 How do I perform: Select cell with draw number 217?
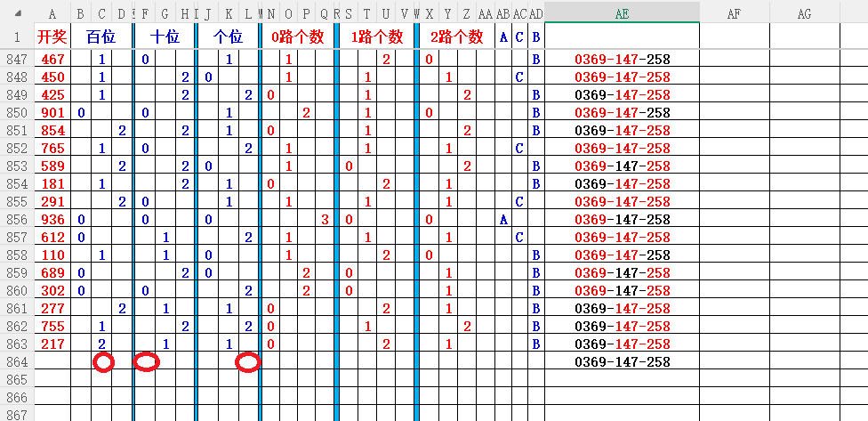pos(52,344)
